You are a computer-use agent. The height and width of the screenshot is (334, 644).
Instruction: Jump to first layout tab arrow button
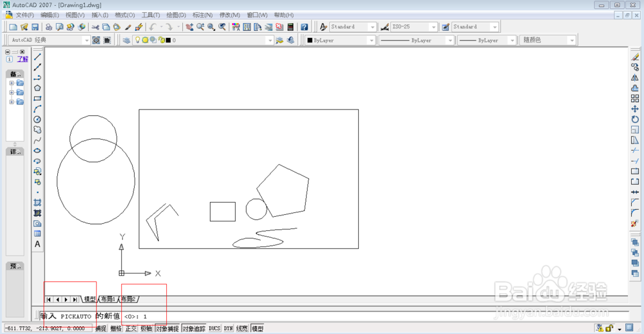pos(49,299)
